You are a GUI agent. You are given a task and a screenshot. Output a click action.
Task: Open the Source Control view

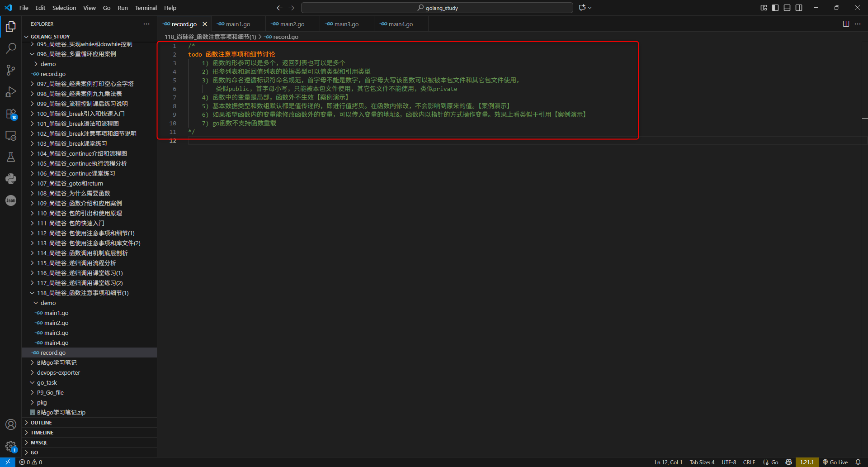click(x=11, y=70)
